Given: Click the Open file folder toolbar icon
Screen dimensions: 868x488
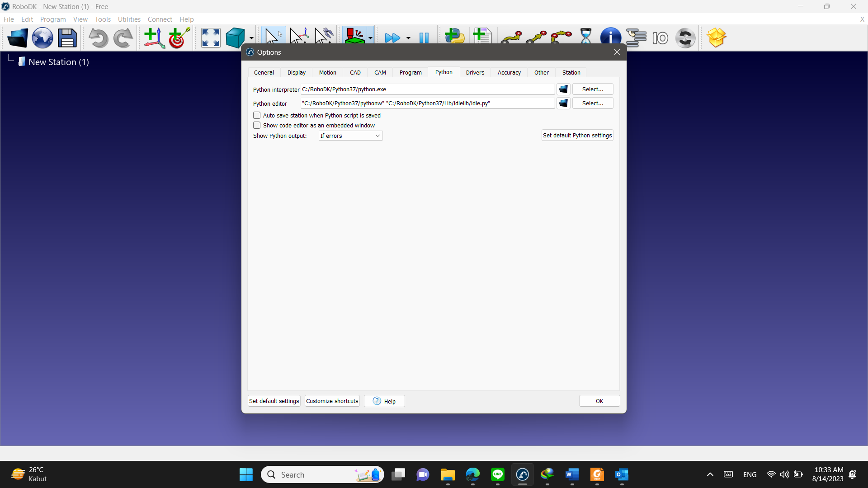Looking at the screenshot, I should pos(18,38).
